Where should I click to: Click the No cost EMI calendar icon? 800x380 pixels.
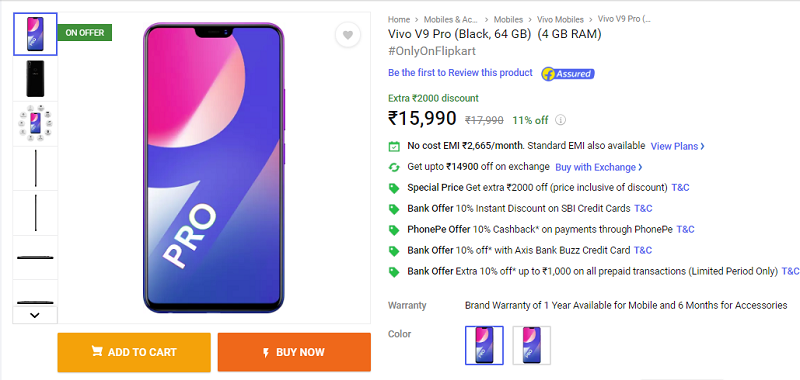point(394,146)
